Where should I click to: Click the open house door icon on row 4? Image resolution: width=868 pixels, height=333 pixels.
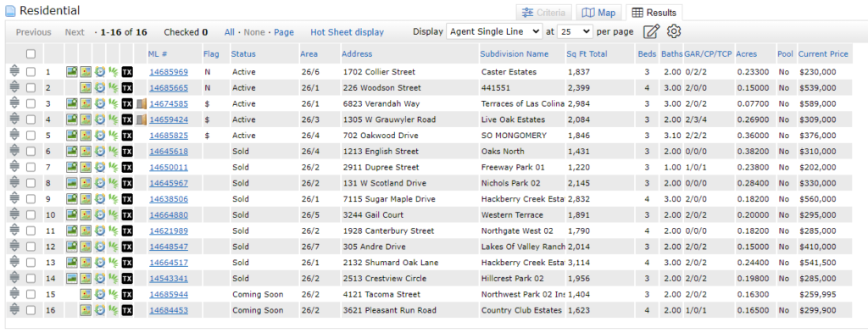(x=142, y=119)
